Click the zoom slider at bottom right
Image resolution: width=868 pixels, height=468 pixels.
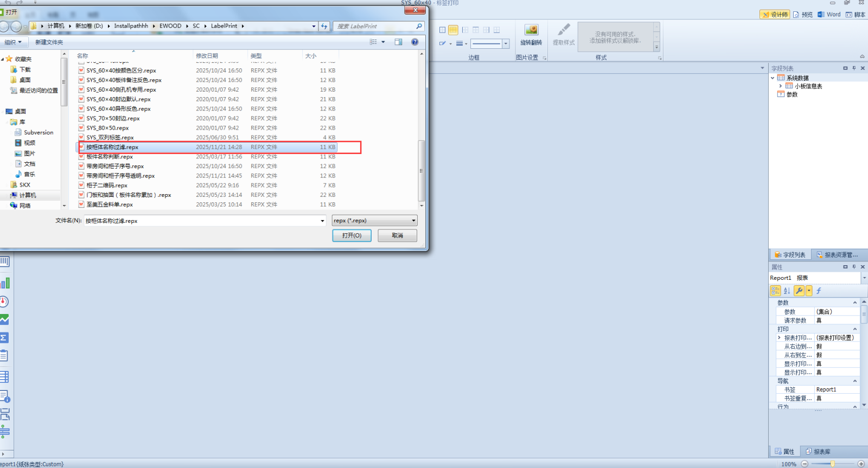click(832, 464)
